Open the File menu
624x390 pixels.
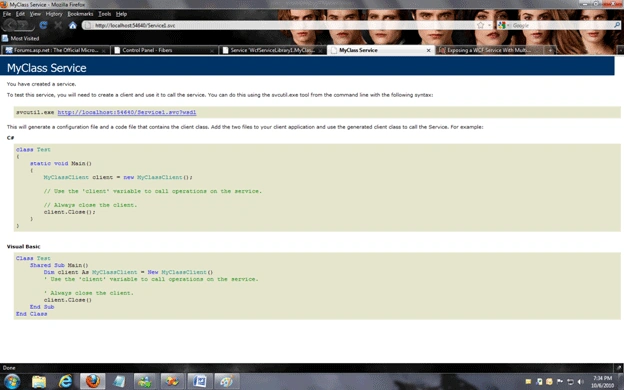tap(7, 14)
